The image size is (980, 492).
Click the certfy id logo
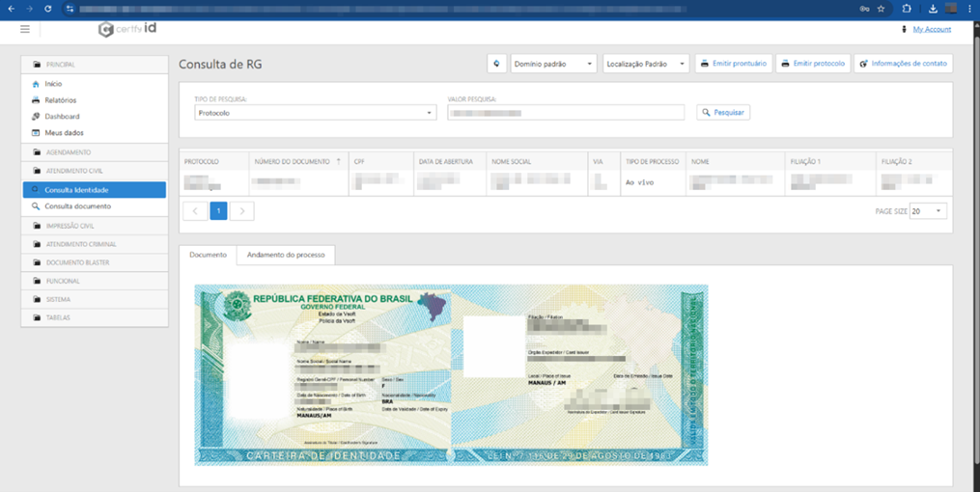127,29
